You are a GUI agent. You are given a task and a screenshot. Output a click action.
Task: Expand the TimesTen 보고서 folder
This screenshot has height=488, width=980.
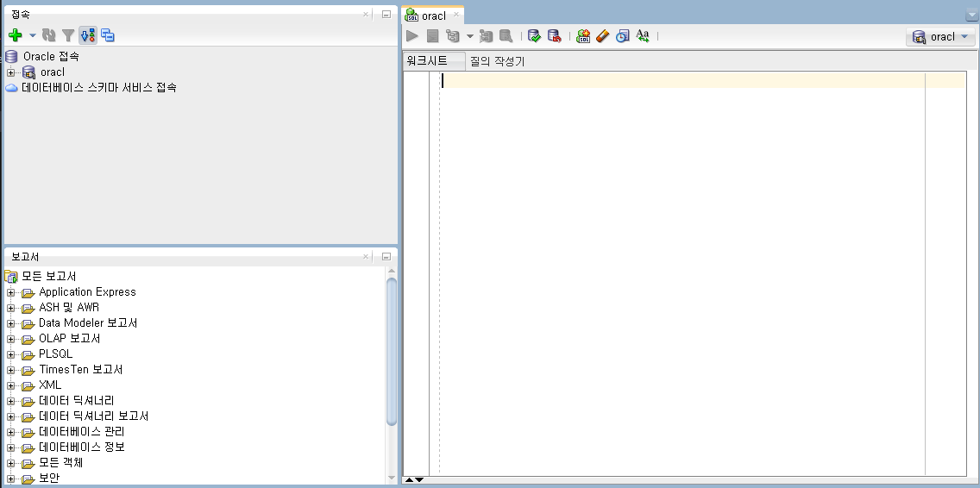click(x=10, y=371)
